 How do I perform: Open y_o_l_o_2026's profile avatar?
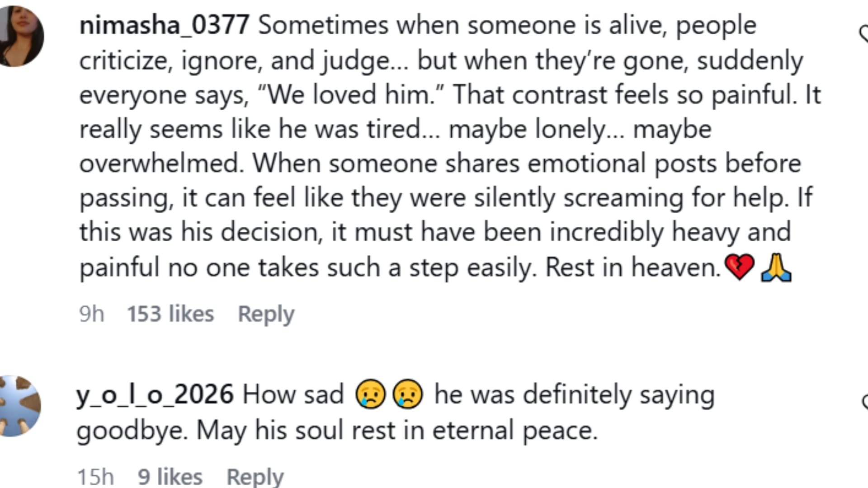pyautogui.click(x=19, y=405)
